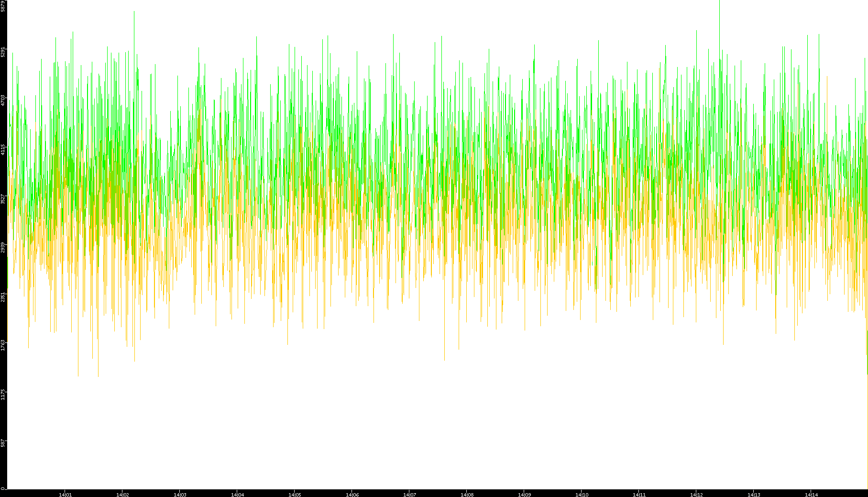Image resolution: width=868 pixels, height=497 pixels.
Task: Click the 1175 vertical axis label
Action: 3,395
